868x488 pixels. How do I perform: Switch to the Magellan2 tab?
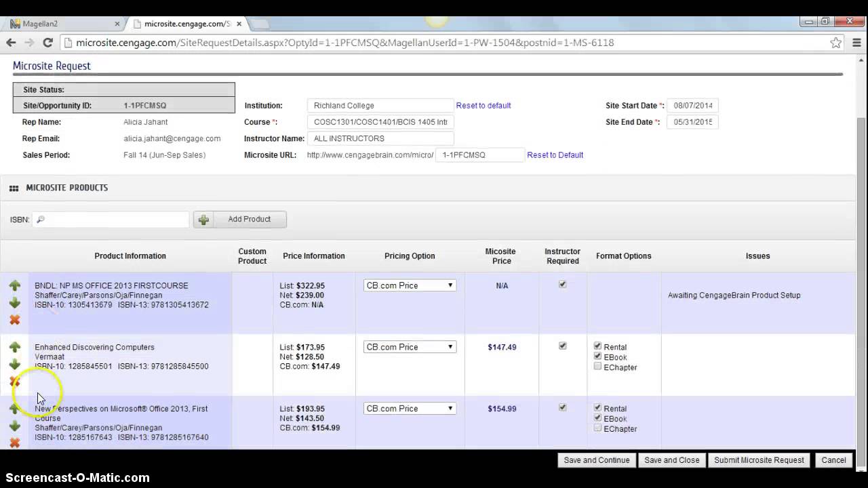(64, 24)
